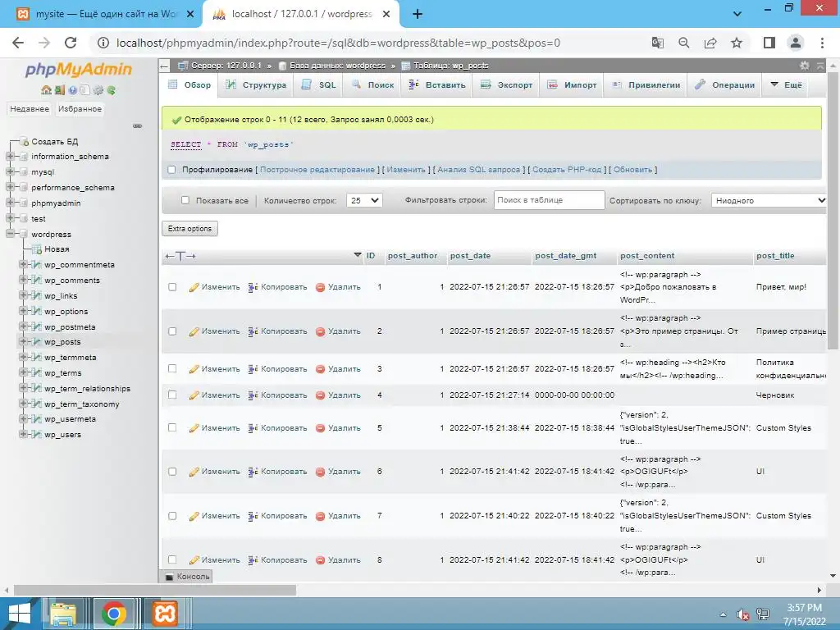The image size is (840, 630).
Task: Click the translate page icon in address bar
Action: (x=657, y=43)
